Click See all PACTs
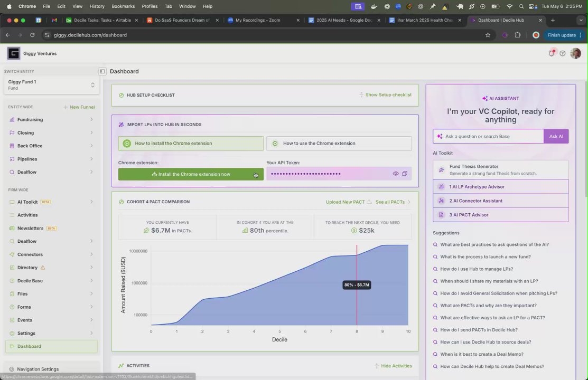Image resolution: width=588 pixels, height=380 pixels. (393, 202)
